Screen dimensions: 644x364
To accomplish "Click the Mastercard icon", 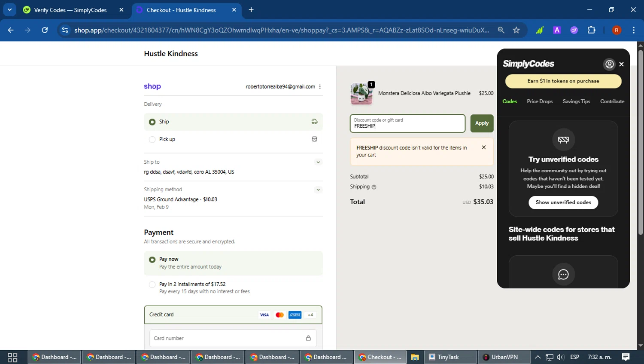I will point(279,315).
